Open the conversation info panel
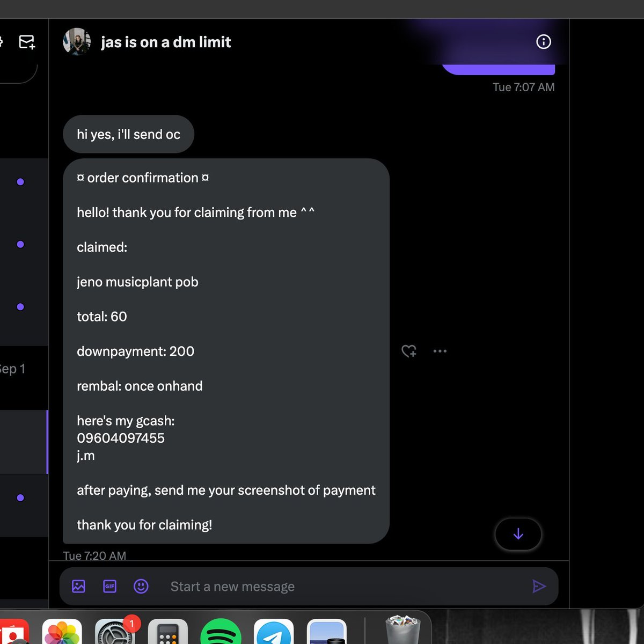The image size is (644, 644). pyautogui.click(x=544, y=42)
